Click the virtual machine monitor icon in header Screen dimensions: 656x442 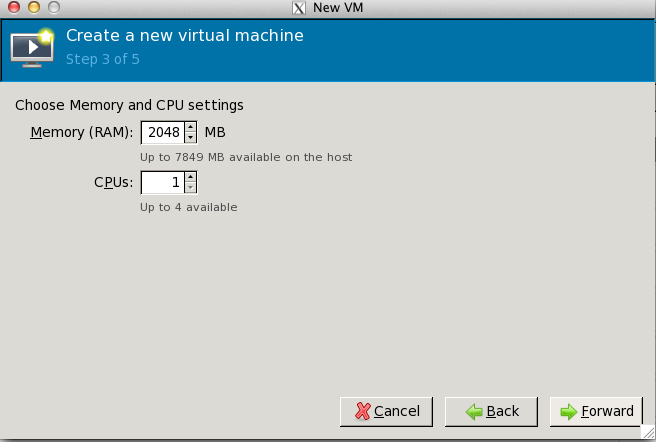32,48
